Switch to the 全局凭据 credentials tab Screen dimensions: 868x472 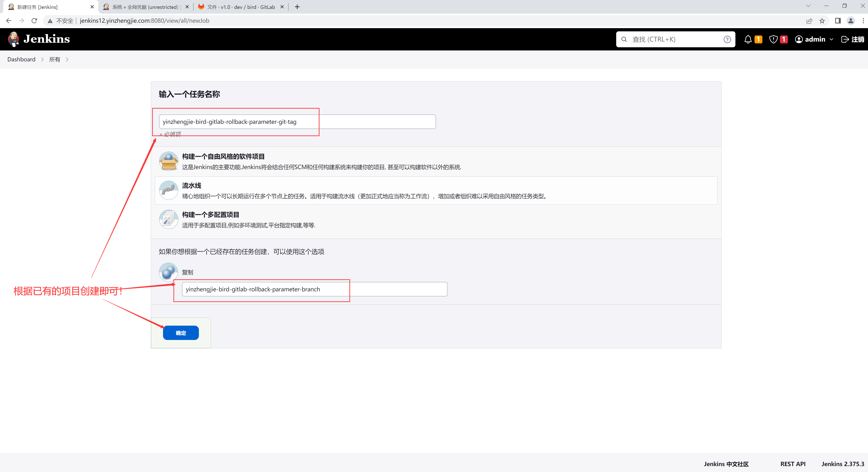pyautogui.click(x=145, y=7)
